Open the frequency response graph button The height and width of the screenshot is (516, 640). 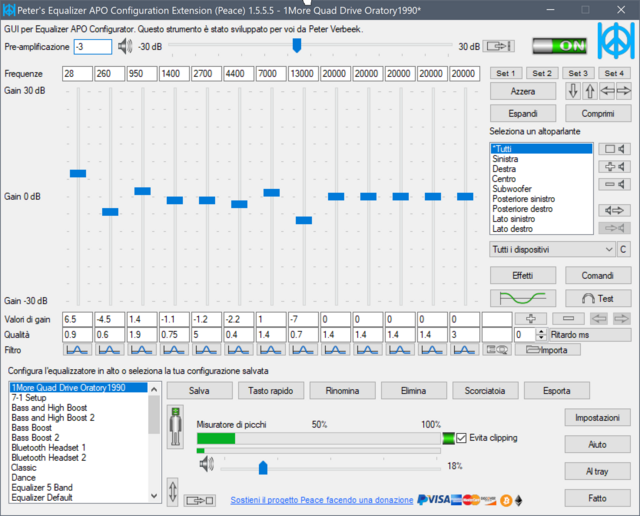(x=523, y=298)
